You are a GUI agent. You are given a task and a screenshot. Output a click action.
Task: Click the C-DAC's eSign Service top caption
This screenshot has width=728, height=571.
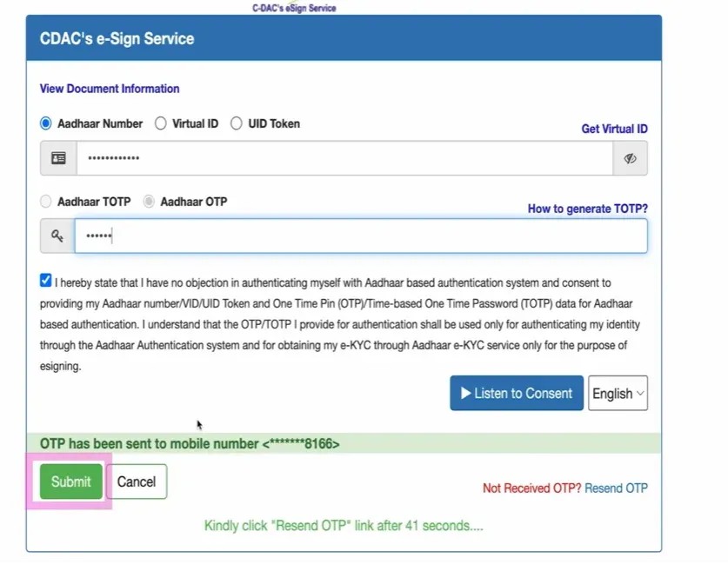tap(294, 8)
